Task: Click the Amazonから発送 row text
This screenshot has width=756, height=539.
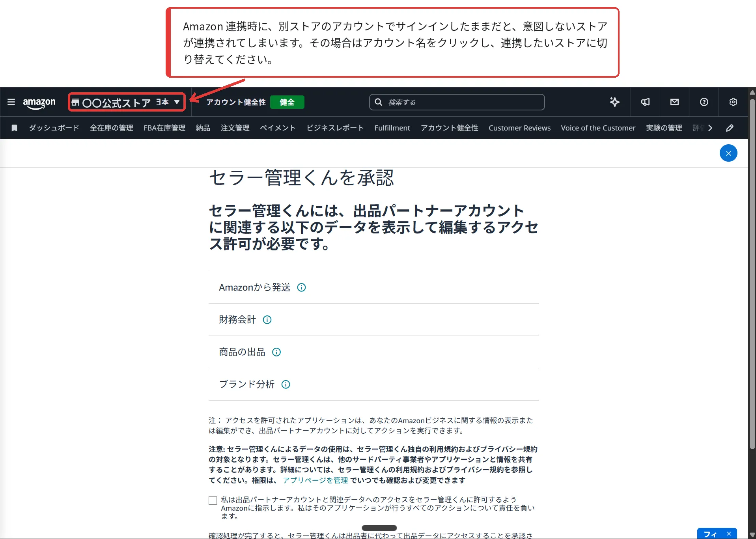Action: (255, 287)
